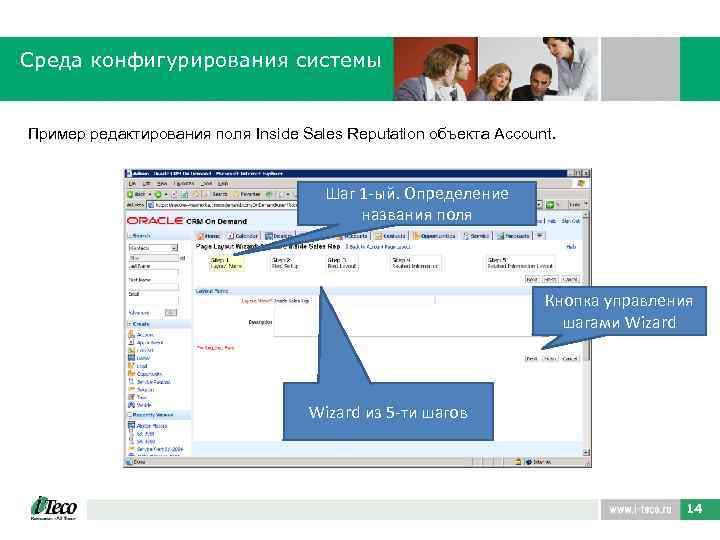Click the Back to Account Page Layout link
The width and height of the screenshot is (720, 540).
pyautogui.click(x=378, y=247)
